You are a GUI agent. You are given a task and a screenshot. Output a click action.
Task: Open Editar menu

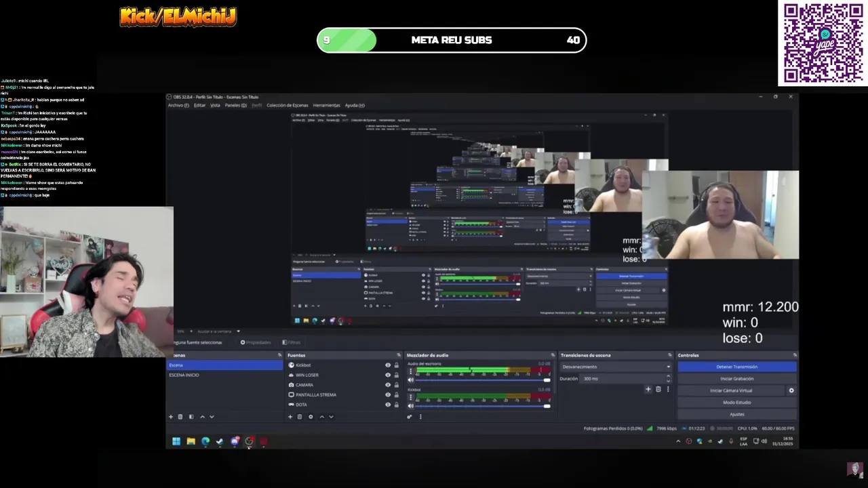click(x=199, y=105)
